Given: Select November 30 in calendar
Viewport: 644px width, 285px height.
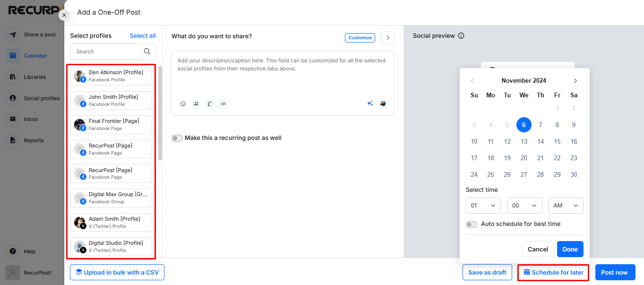Looking at the screenshot, I should point(574,174).
